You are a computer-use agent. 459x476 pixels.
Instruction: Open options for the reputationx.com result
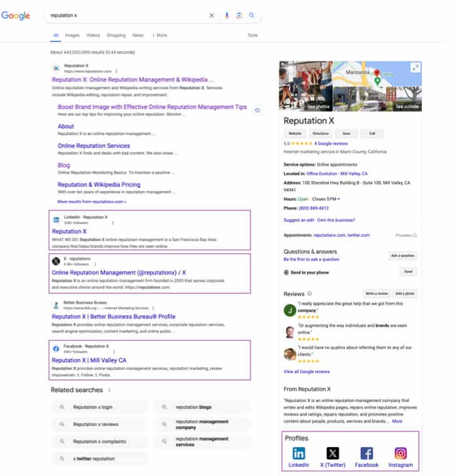[x=116, y=71]
